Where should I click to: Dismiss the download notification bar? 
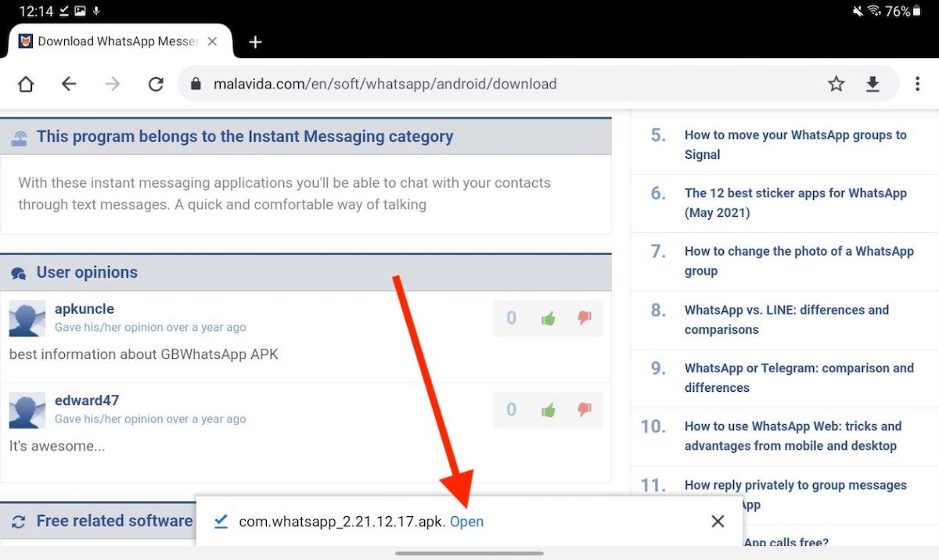pyautogui.click(x=718, y=522)
